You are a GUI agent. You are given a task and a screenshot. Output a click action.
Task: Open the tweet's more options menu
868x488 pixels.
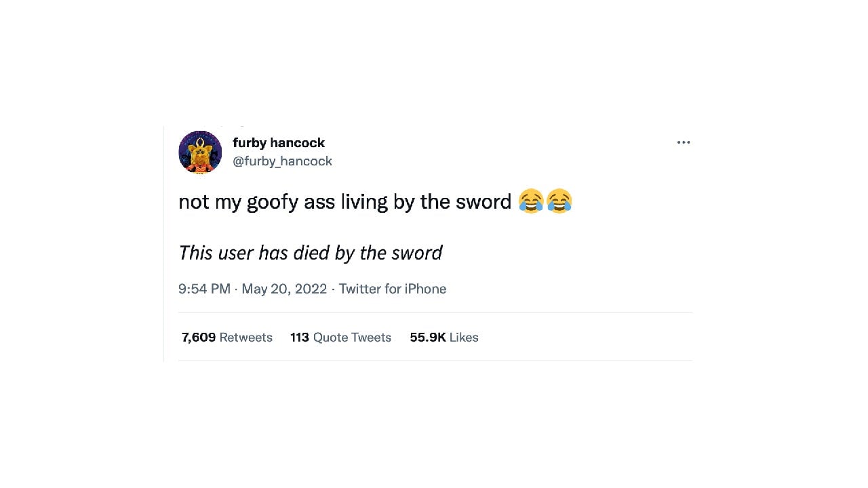point(683,142)
